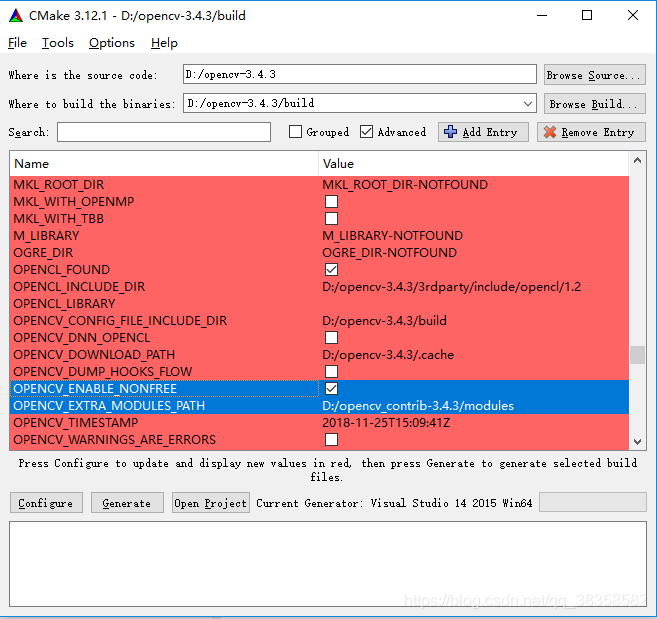Click the cache list scrollbar thumb

(637, 355)
